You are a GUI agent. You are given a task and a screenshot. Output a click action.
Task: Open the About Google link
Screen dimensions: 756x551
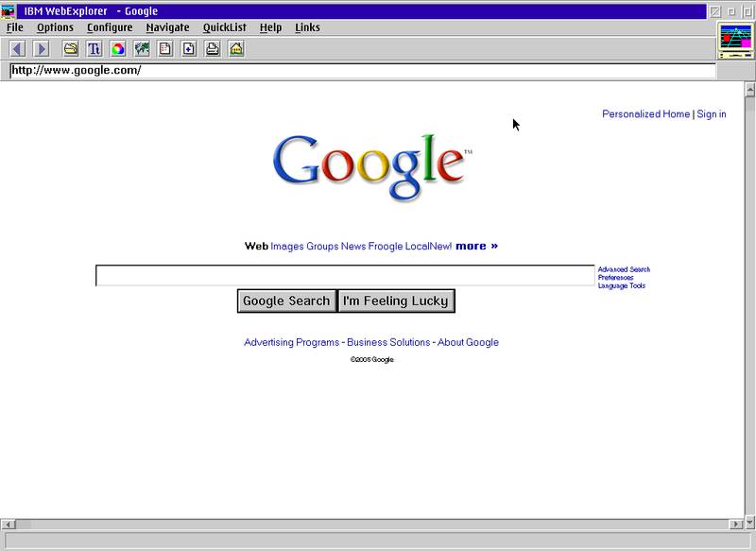(x=468, y=342)
